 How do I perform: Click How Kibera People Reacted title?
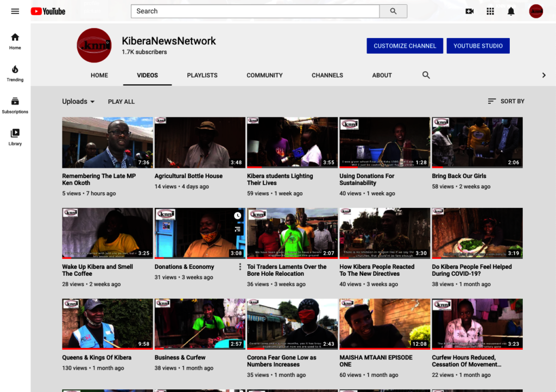(x=377, y=270)
